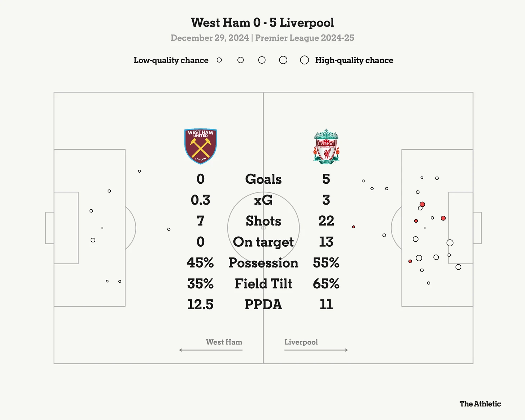Click the largest high-quality chance legend circle

[x=305, y=60]
